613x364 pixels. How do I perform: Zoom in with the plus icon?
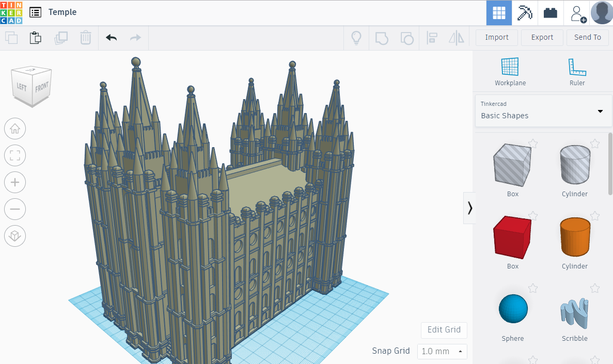(x=15, y=182)
